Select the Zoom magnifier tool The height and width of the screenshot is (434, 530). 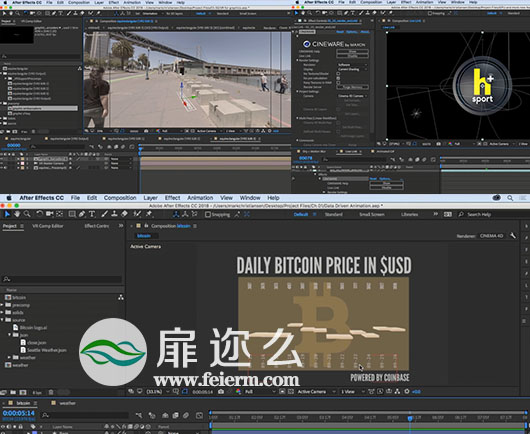27,214
